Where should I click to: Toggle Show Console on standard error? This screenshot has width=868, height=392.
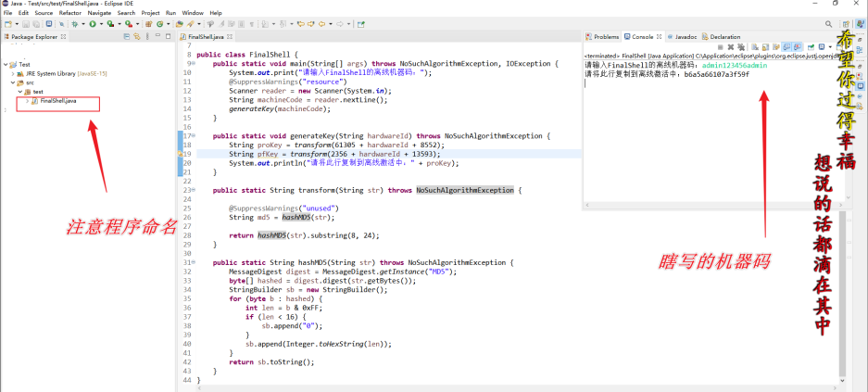tap(798, 46)
